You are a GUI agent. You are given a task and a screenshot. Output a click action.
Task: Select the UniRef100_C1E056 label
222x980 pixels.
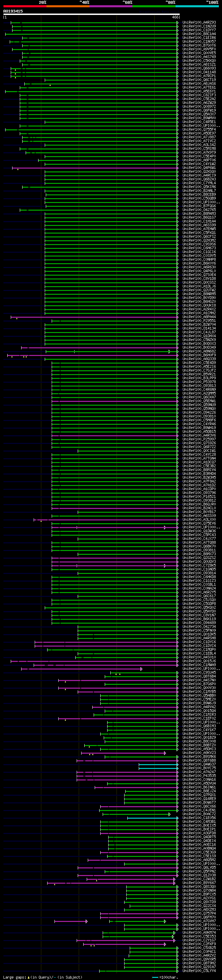coord(199,818)
